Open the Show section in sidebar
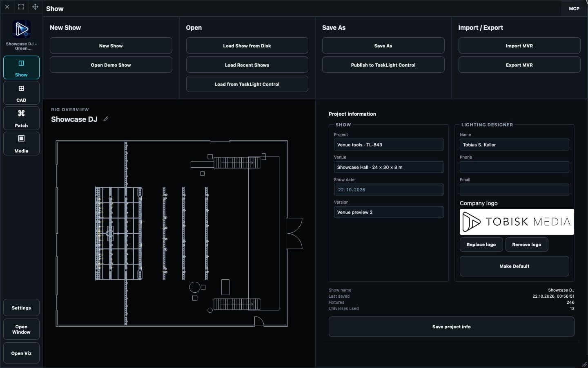 [x=21, y=67]
